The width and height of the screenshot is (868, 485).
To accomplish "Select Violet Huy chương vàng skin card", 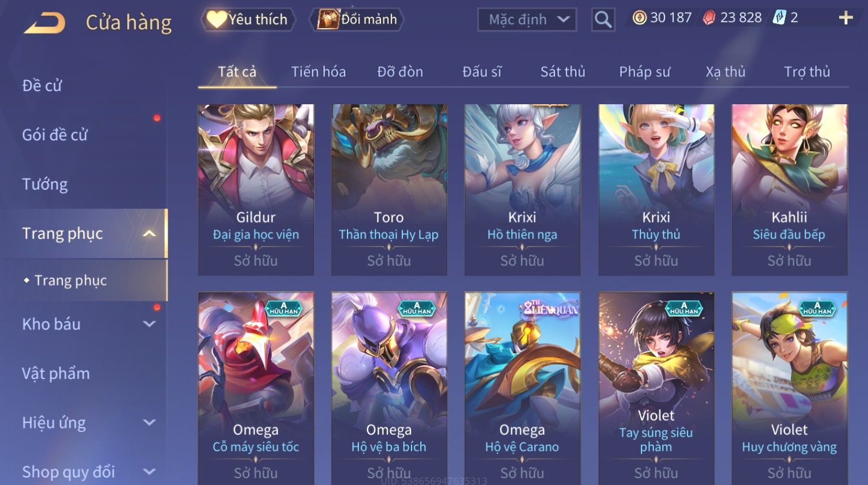I will pyautogui.click(x=789, y=388).
